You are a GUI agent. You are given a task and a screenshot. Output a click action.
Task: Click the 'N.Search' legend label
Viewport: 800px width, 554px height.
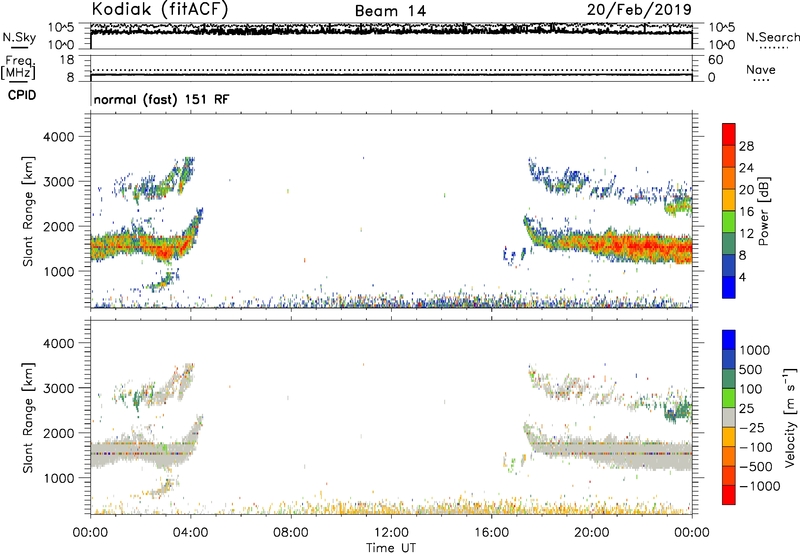tap(773, 37)
